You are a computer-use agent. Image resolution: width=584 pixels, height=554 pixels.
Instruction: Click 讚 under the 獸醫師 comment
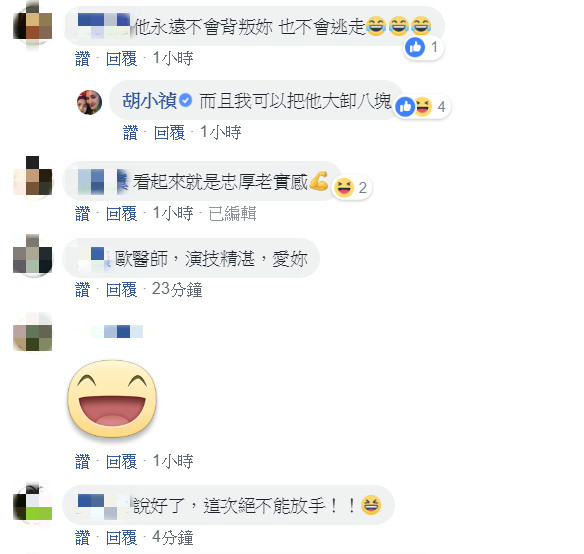83,289
